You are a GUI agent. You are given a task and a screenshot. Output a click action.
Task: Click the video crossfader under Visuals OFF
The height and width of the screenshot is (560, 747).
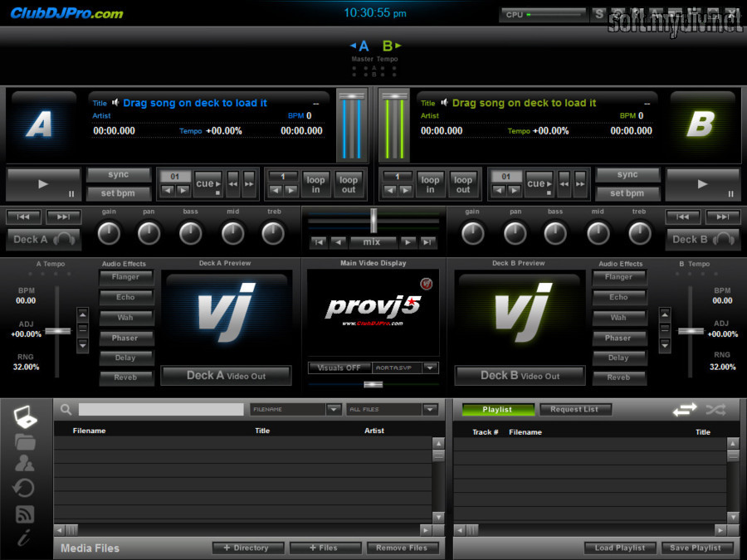[x=373, y=384]
